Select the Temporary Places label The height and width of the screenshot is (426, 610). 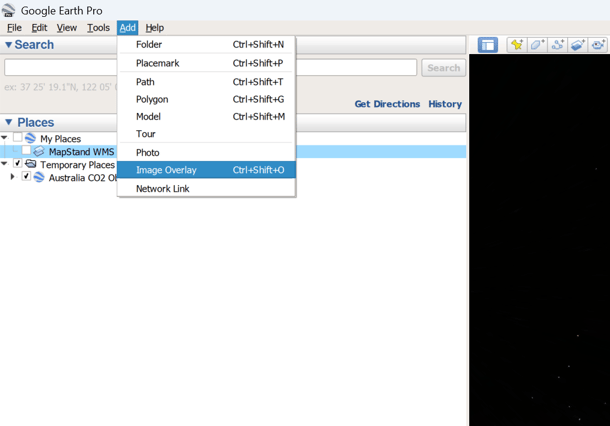(x=77, y=165)
